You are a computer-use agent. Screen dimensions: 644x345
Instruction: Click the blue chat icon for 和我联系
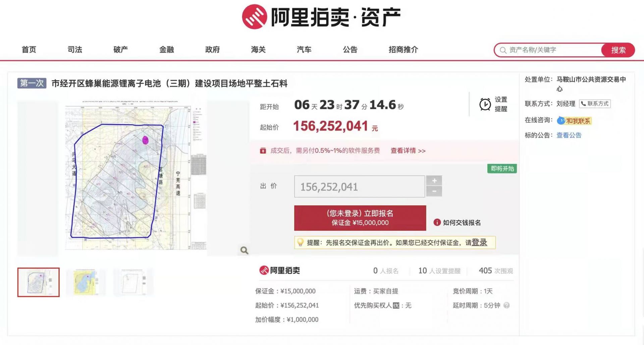pos(561,121)
